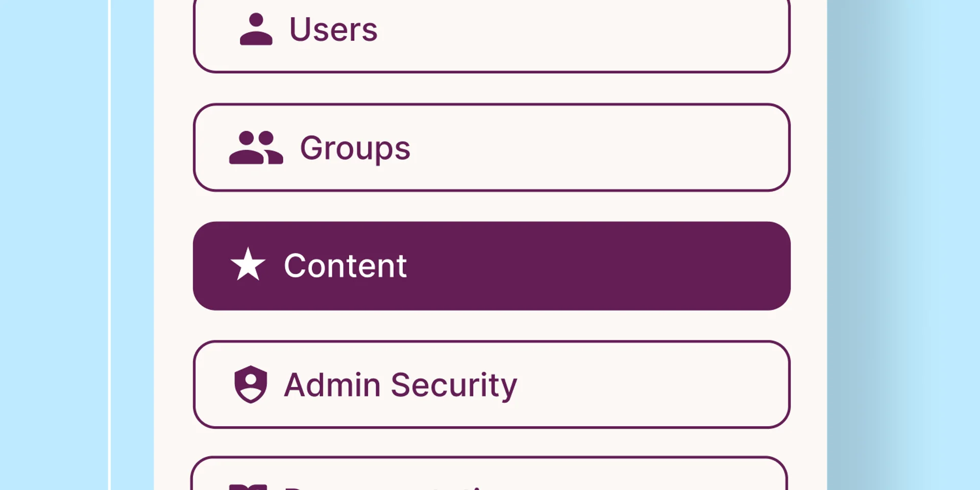Click the Admin Security shield icon
This screenshot has height=490, width=980.
pos(251,384)
